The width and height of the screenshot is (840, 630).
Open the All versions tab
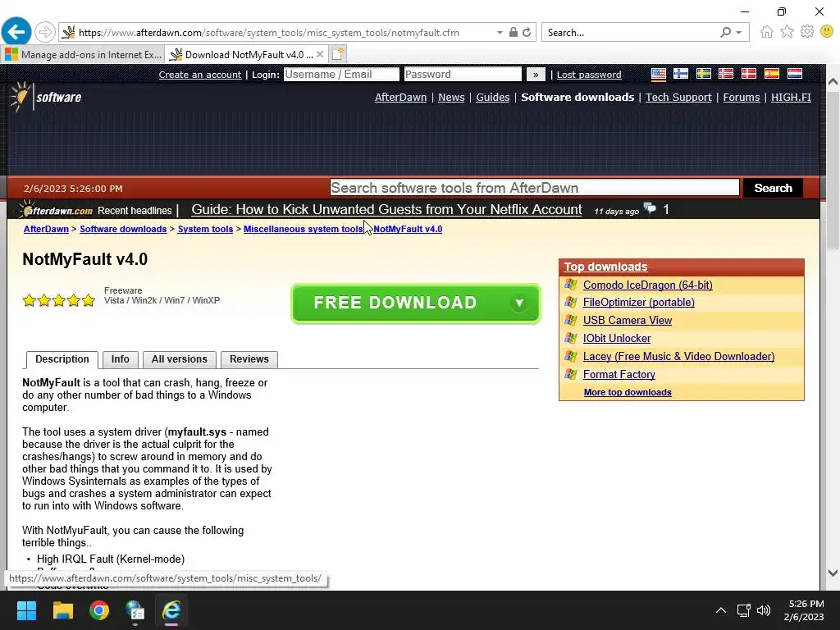179,359
